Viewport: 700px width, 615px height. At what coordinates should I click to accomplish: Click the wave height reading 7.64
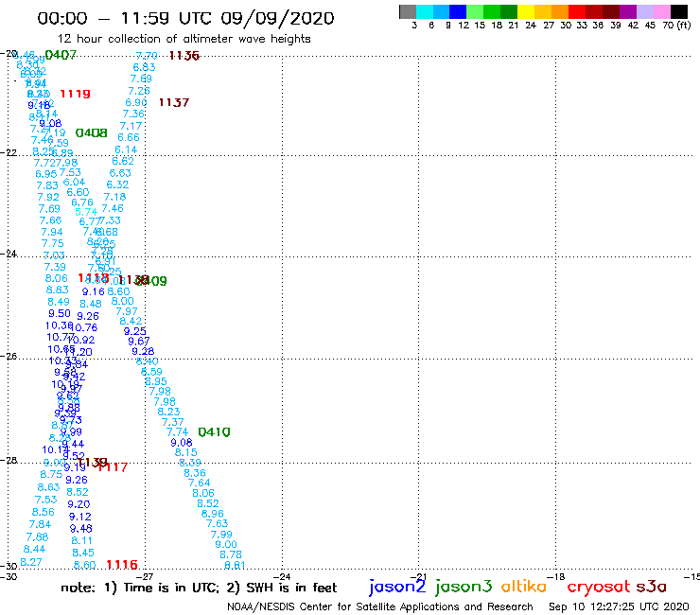tap(199, 483)
